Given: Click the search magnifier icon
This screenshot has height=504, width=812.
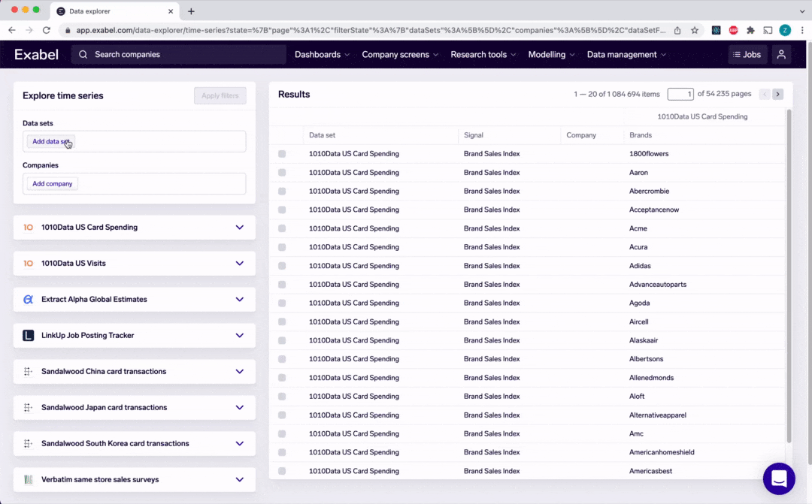Looking at the screenshot, I should coord(83,54).
